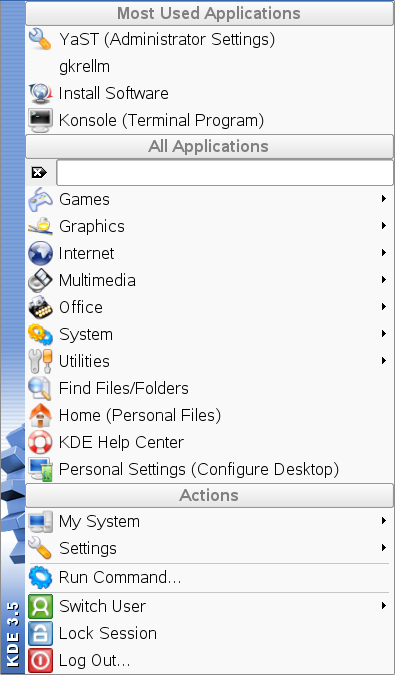Open the Utilities category label
The image size is (395, 675).
pos(84,361)
